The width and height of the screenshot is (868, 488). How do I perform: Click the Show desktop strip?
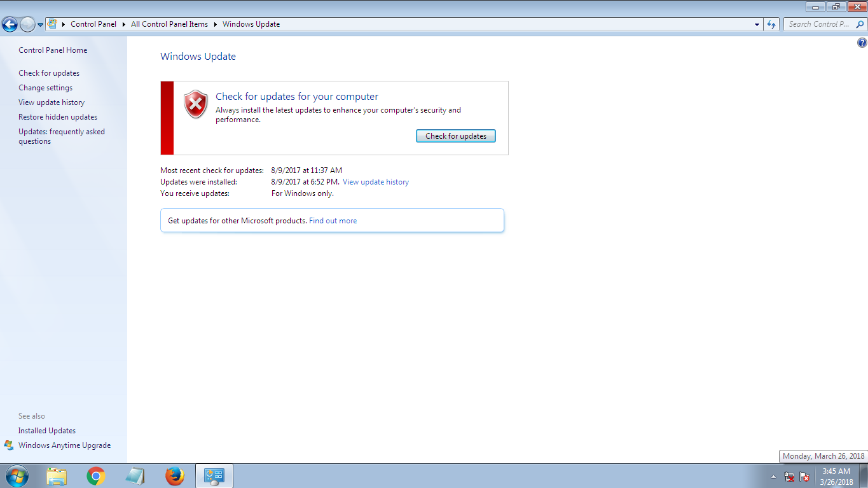click(864, 476)
